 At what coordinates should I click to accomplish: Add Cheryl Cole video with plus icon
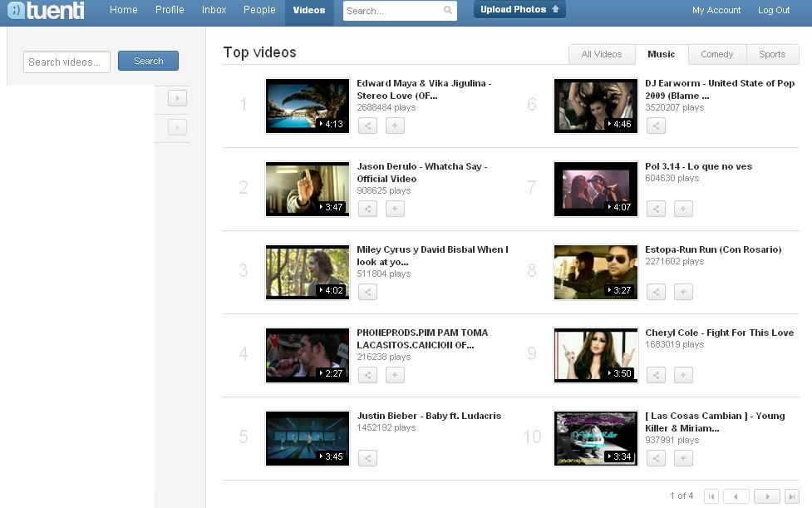click(x=683, y=375)
